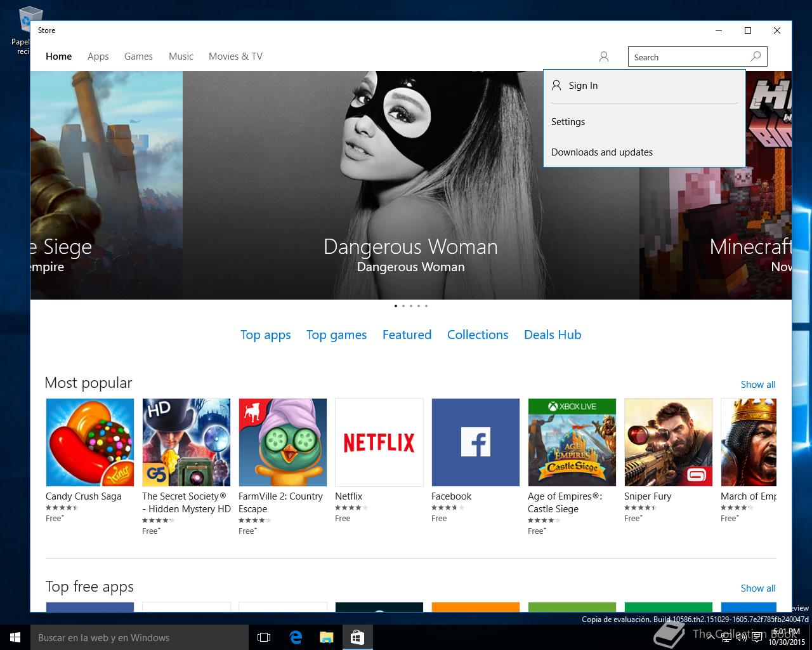812x650 pixels.
Task: Click the Store taskbar icon
Action: tap(358, 637)
